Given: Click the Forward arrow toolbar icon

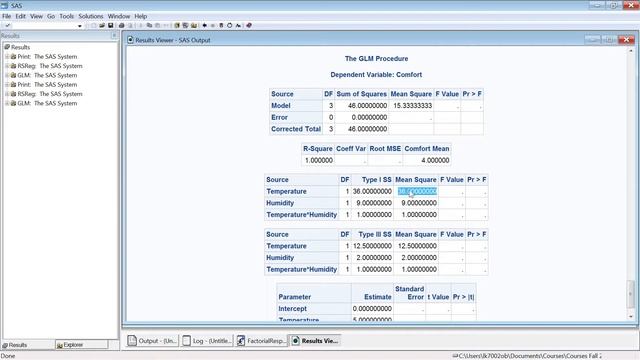Looking at the screenshot, I should coord(213,25).
